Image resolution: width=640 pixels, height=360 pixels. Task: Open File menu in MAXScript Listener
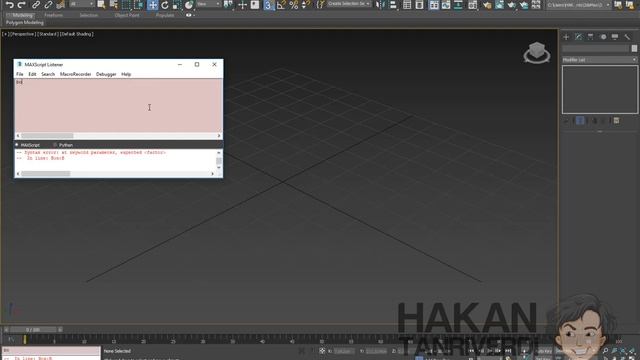coord(20,74)
